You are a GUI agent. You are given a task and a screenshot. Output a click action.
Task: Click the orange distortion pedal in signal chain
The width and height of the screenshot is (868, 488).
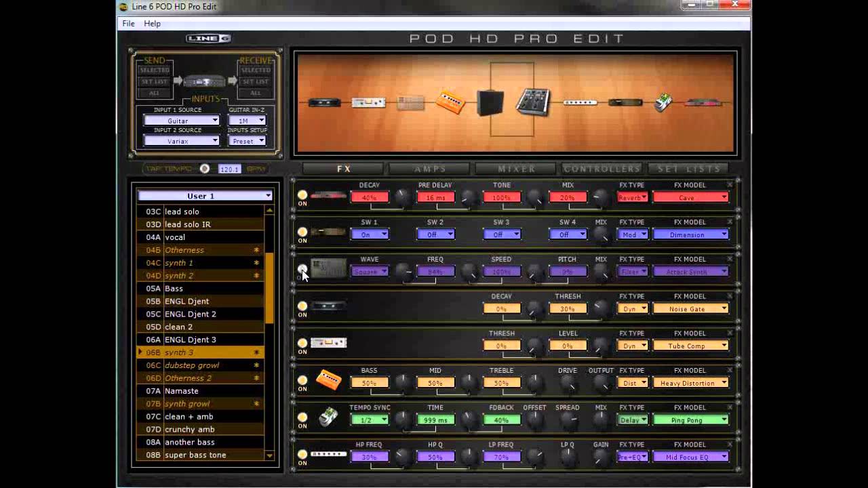click(450, 102)
